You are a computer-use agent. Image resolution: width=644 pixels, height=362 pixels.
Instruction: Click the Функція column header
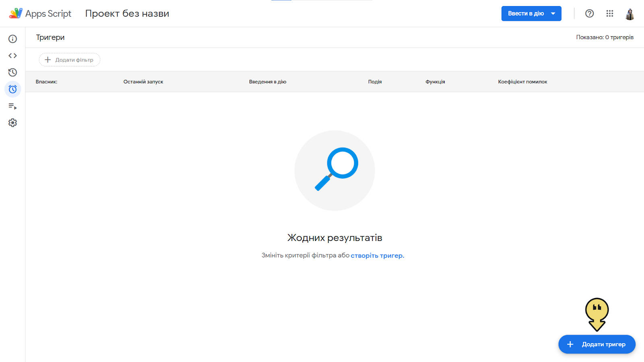436,82
